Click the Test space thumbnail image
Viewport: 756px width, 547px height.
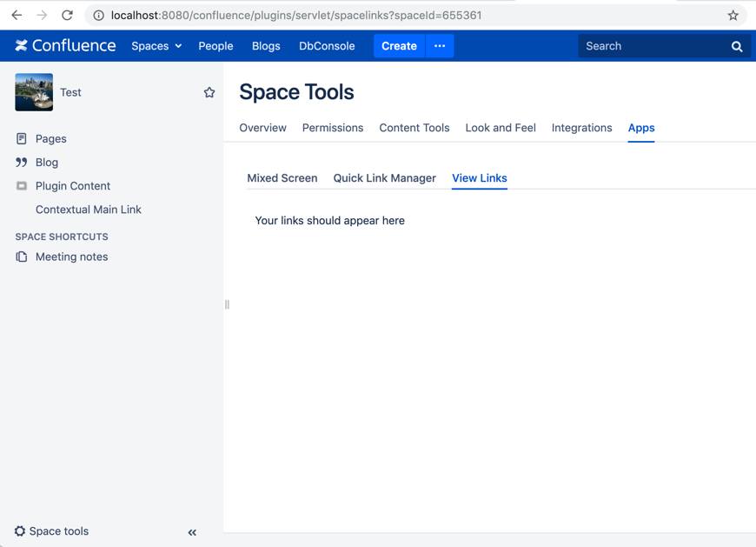[34, 92]
